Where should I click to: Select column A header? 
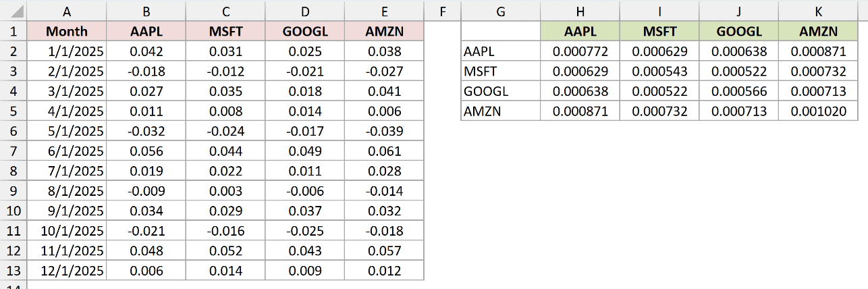point(67,11)
